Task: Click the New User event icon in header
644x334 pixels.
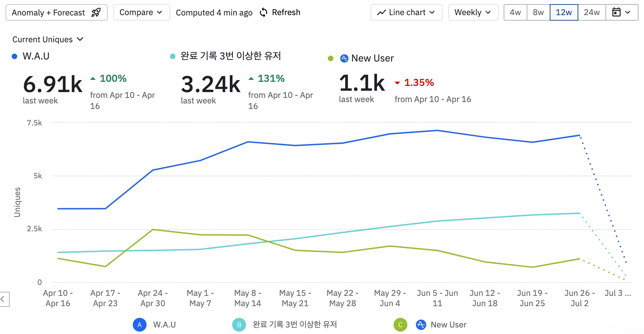Action: click(x=344, y=58)
